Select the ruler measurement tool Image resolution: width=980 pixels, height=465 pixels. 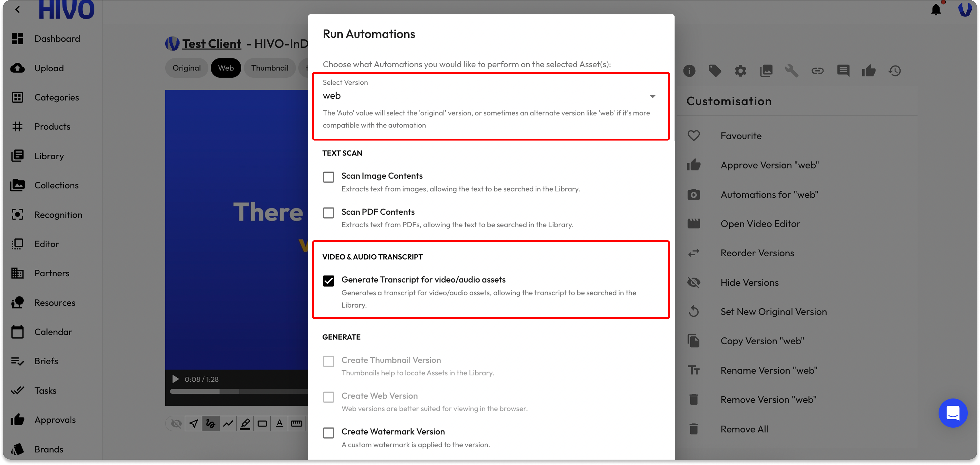296,424
